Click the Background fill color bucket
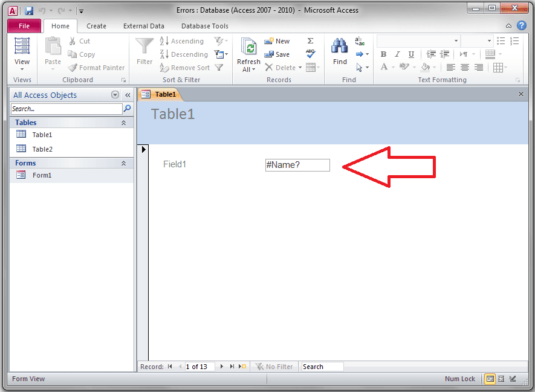 tap(426, 67)
